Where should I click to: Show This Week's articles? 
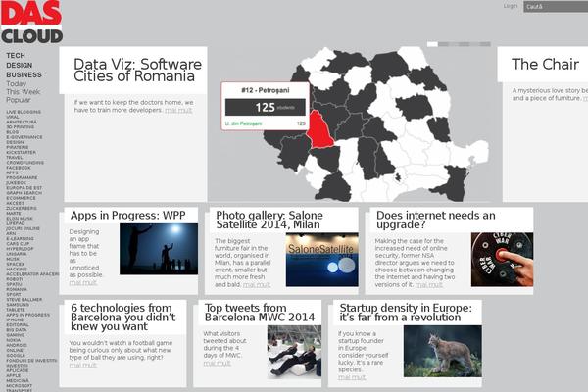(23, 92)
